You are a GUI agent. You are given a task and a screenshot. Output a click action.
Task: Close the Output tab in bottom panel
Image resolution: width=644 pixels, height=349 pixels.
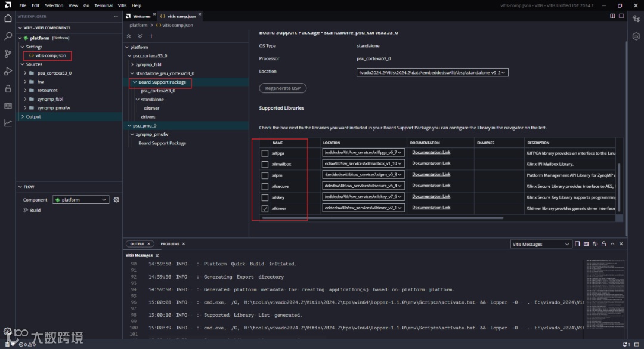tap(148, 244)
